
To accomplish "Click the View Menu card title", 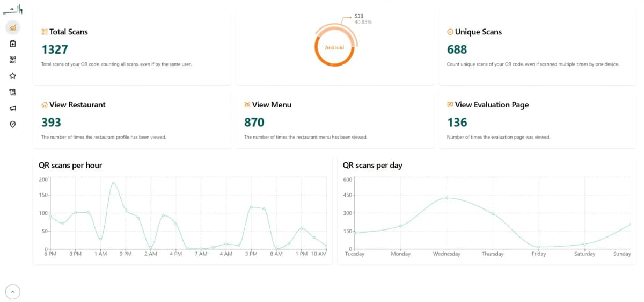I will (x=272, y=105).
